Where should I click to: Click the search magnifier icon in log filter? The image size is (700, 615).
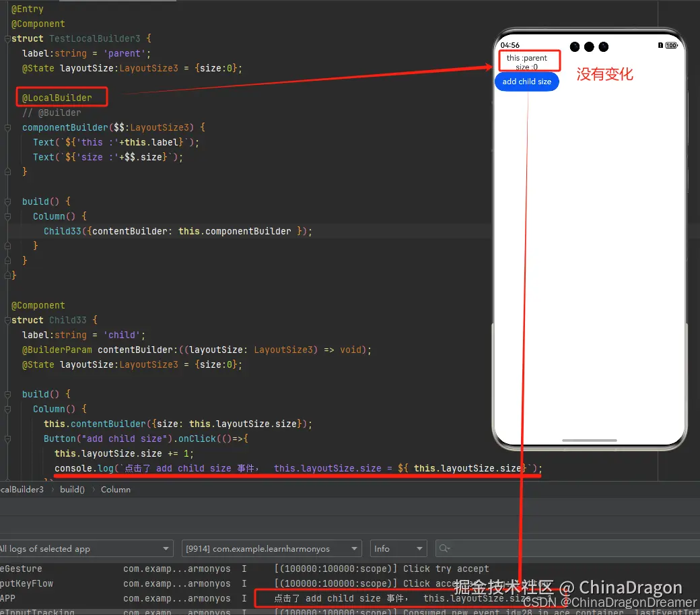[444, 548]
